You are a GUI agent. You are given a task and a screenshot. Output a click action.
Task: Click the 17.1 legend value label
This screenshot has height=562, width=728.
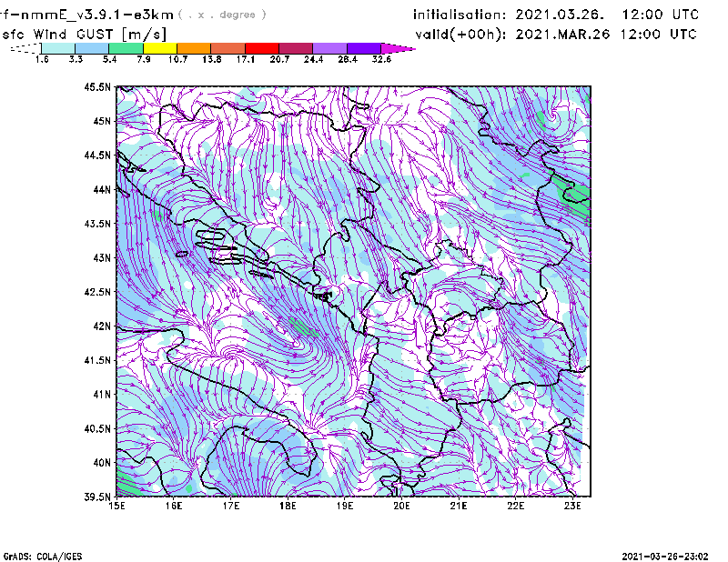tap(246, 59)
